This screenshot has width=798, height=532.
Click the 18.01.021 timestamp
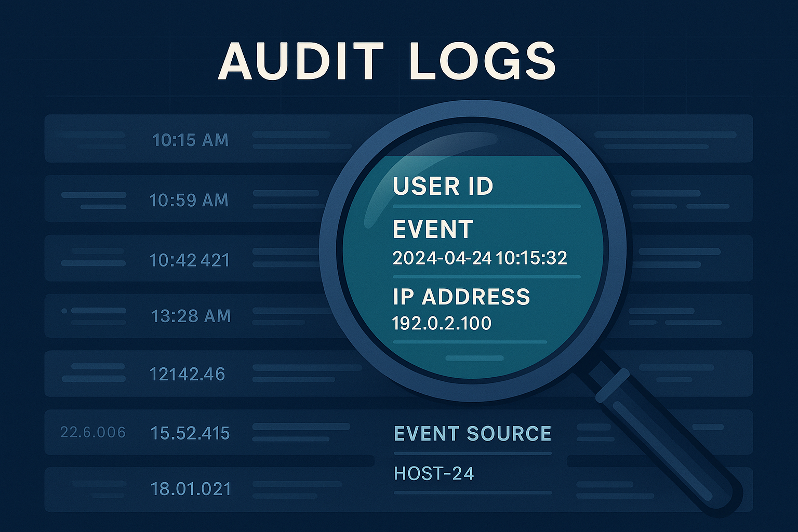point(190,489)
